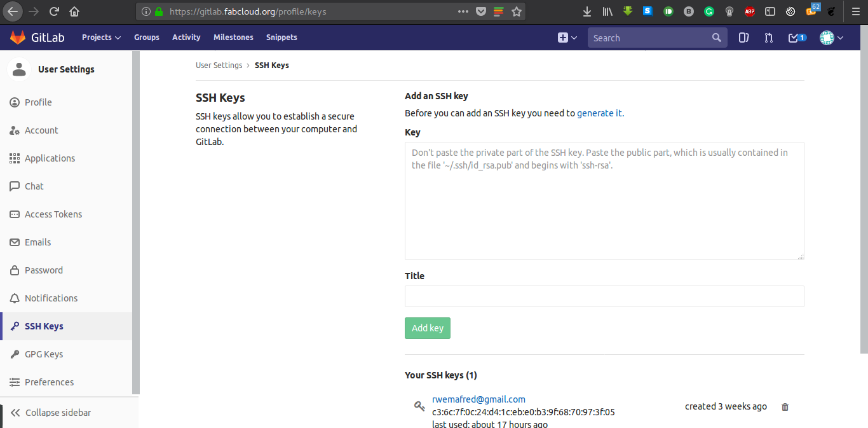The width and height of the screenshot is (868, 428).
Task: Open the issues board icon in navbar
Action: (743, 38)
